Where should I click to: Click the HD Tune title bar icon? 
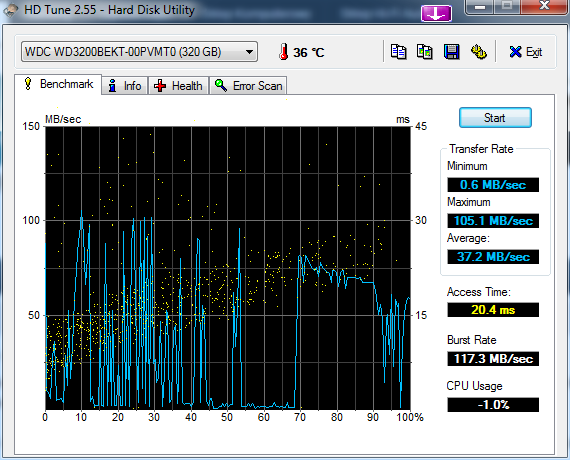tap(11, 10)
